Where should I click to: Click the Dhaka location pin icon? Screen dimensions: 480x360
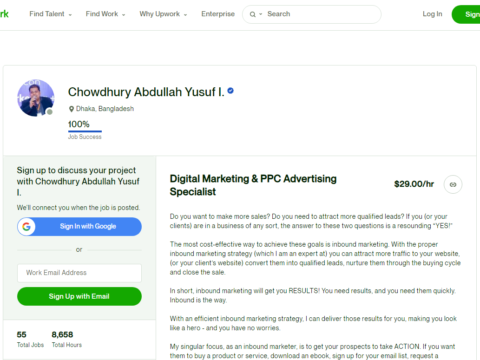71,109
